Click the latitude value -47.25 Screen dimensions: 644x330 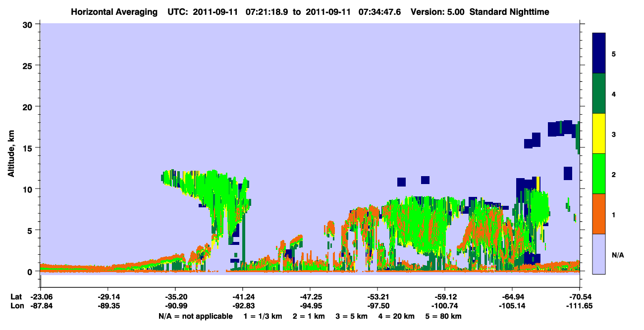310,297
